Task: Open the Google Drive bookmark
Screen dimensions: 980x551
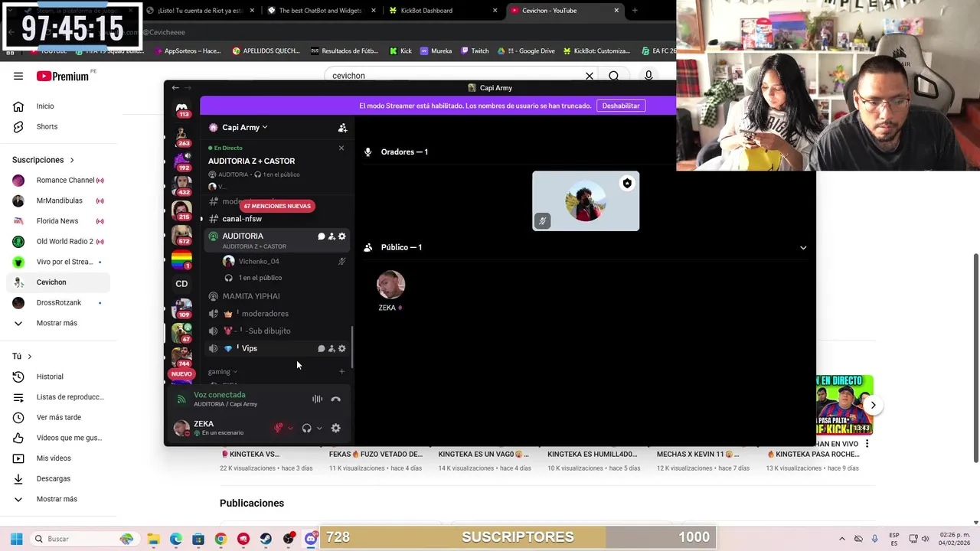Action: [x=526, y=51]
